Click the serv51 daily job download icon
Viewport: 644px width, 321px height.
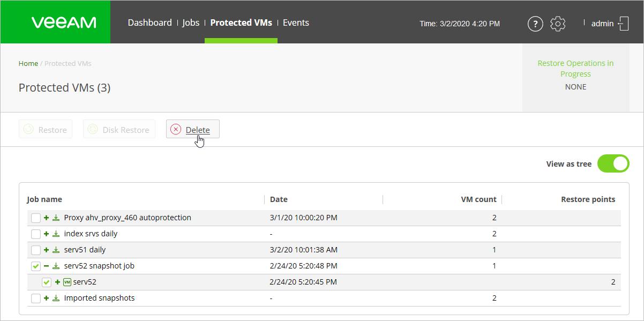[56, 250]
